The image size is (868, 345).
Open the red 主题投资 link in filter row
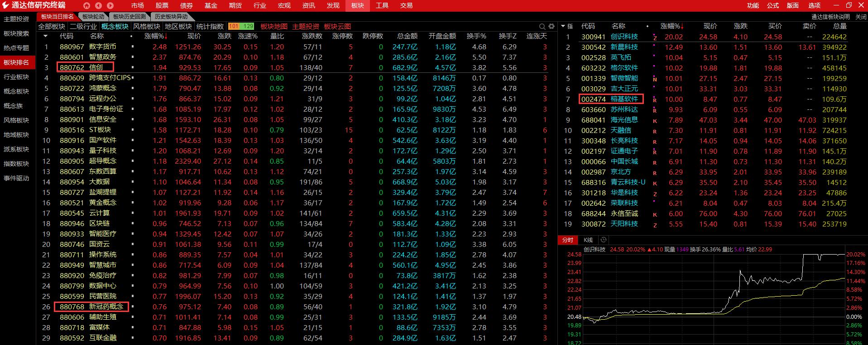point(306,26)
